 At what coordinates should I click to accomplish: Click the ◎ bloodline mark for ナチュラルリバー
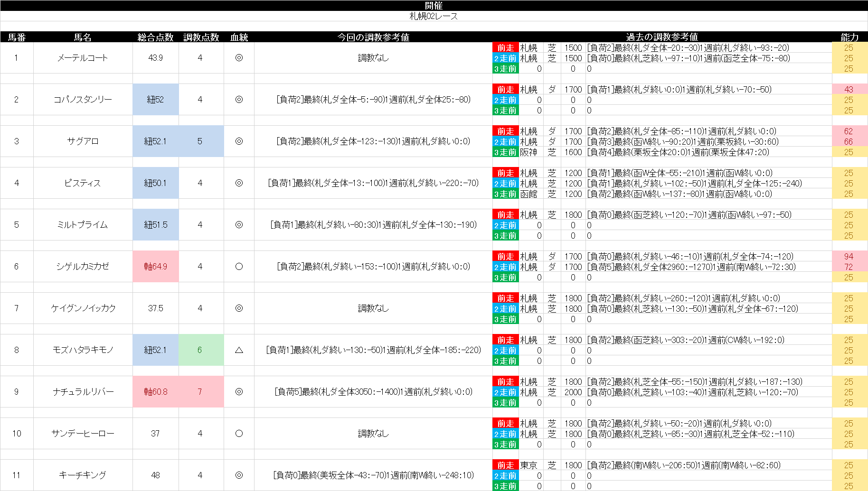click(x=239, y=392)
